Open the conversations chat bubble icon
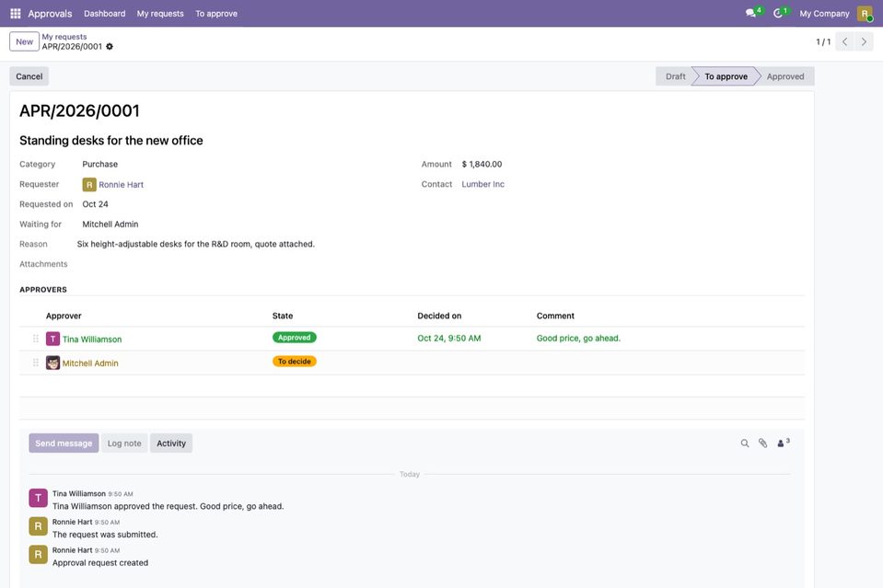The width and height of the screenshot is (883, 588). click(750, 13)
